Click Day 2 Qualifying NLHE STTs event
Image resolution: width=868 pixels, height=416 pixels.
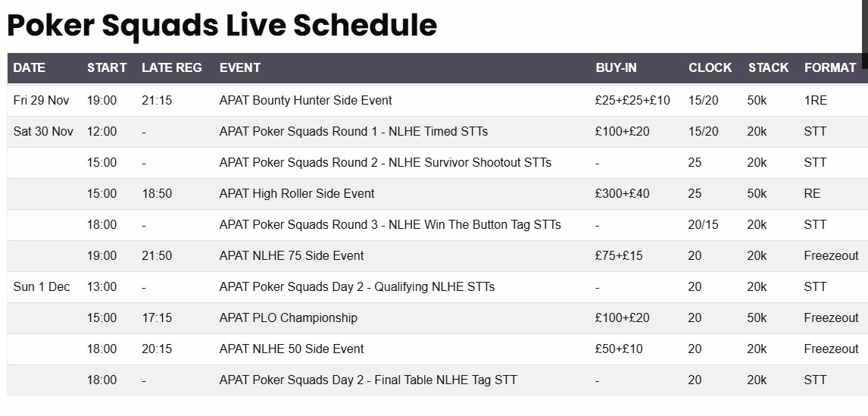(357, 286)
